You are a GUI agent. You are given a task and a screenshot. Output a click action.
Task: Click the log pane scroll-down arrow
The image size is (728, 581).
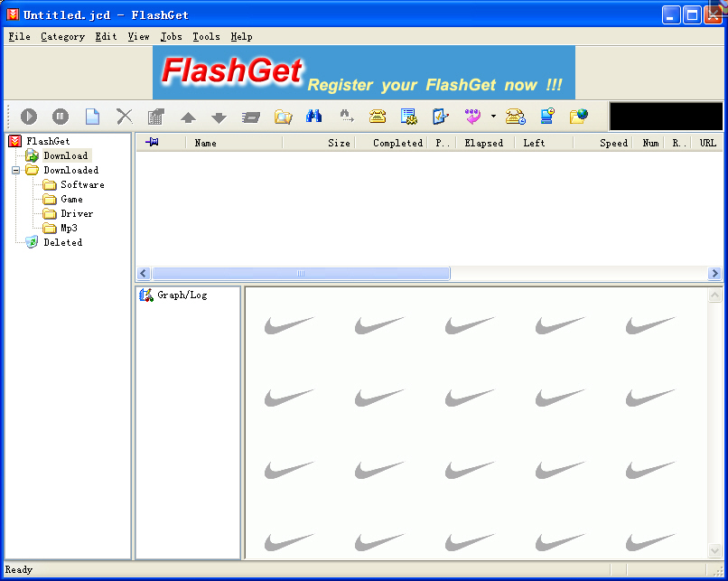pyautogui.click(x=714, y=551)
